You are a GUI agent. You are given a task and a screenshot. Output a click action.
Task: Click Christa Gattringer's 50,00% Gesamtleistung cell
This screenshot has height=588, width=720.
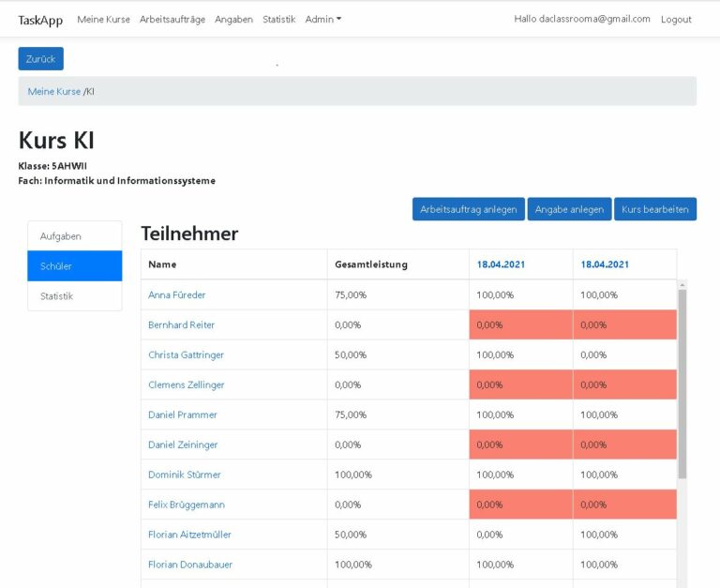[x=398, y=354]
